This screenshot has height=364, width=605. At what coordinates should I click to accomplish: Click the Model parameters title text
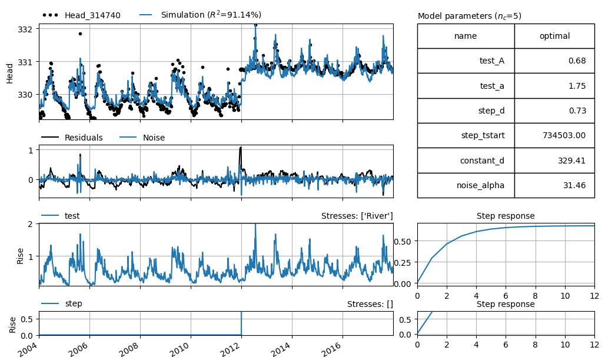point(470,16)
